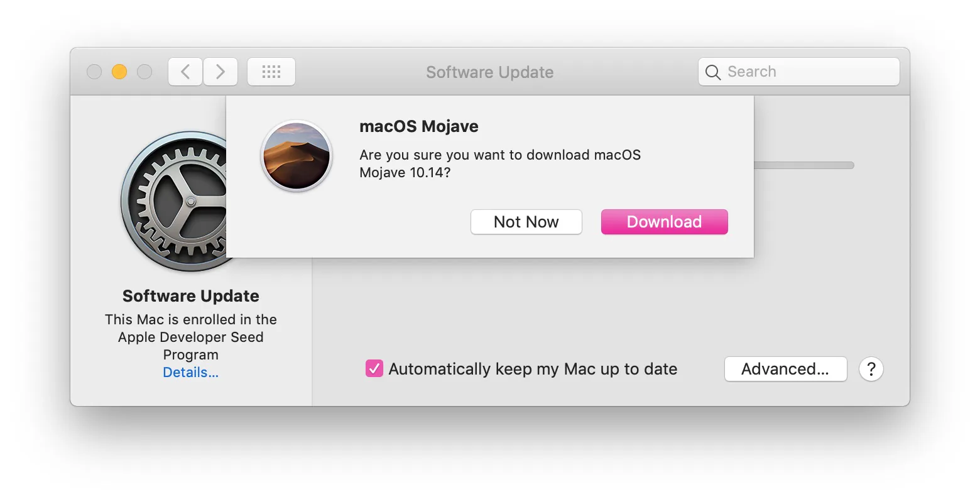Uncheck Automatically keep my Mac up to date

point(374,368)
